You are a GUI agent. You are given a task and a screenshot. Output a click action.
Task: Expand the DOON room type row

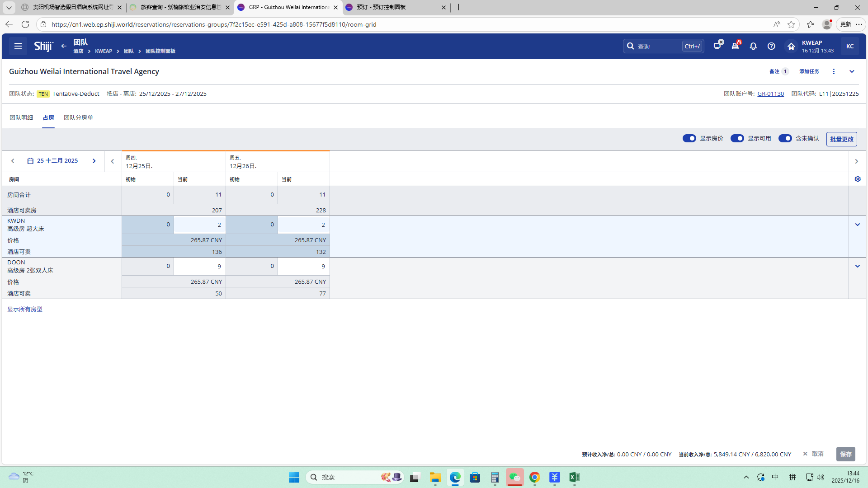[x=857, y=266]
